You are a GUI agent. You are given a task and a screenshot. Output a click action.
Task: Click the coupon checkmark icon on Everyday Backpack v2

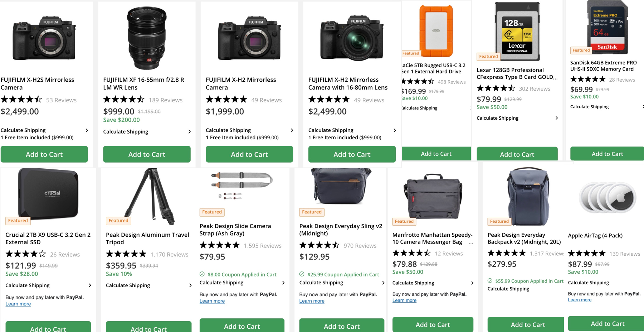tap(490, 281)
